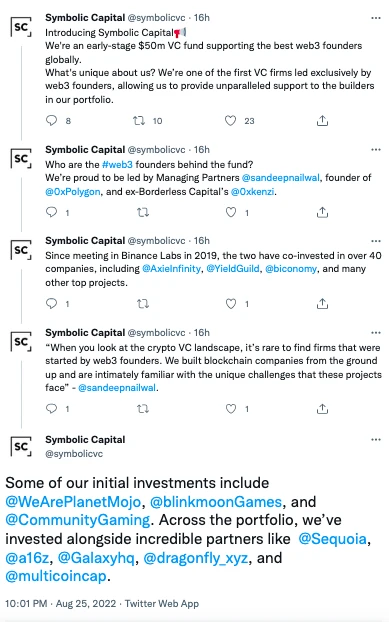Open the Twitter Web App source link

(162, 604)
